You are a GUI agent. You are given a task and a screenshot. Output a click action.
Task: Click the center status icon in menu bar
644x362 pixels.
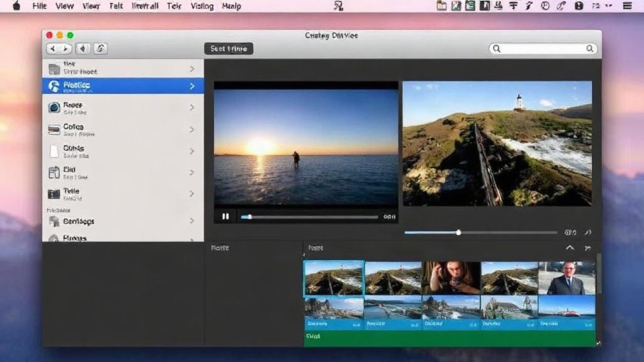(x=338, y=6)
